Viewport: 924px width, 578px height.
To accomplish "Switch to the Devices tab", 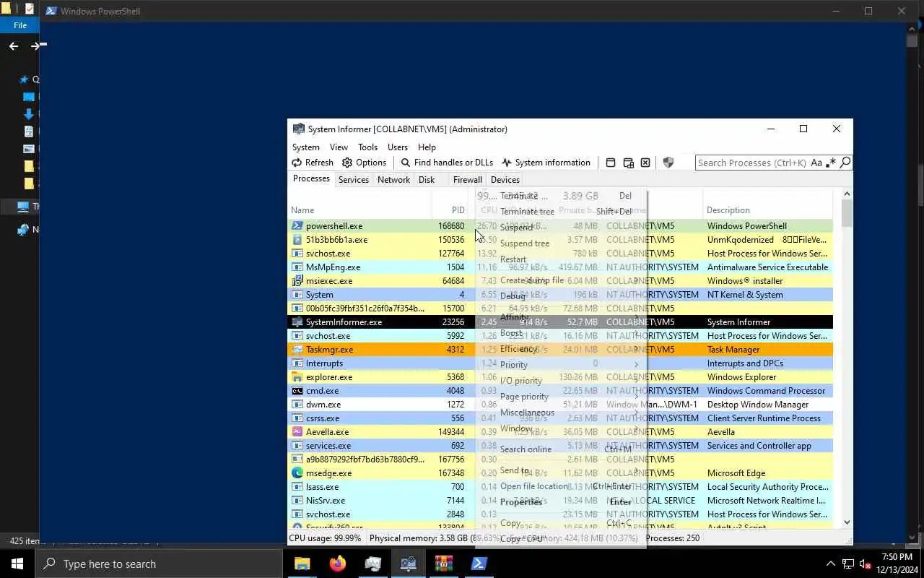I will 505,180.
